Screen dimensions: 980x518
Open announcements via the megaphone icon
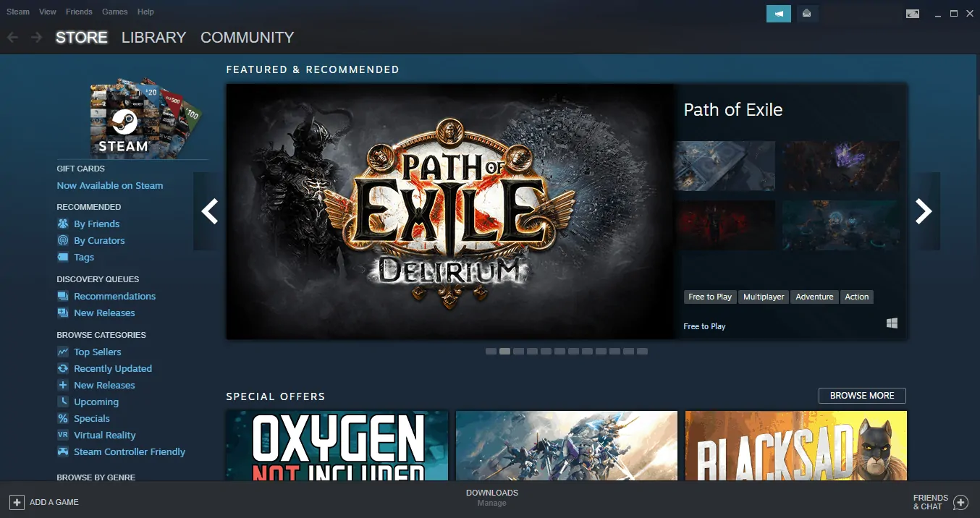coord(779,13)
